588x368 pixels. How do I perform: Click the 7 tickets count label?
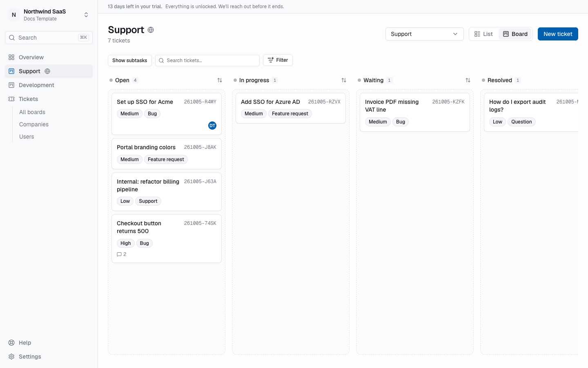coord(119,40)
